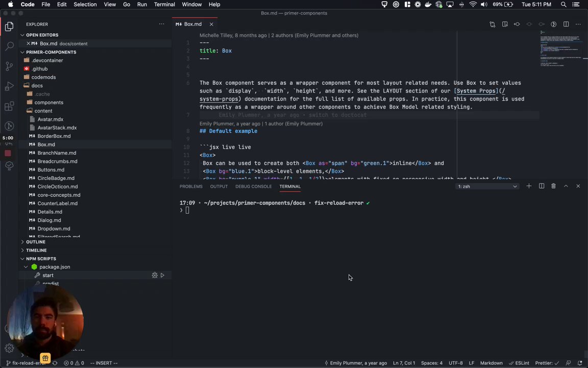Change Spaces: 4 indentation setting
Viewport: 588px width, 368px height.
coord(432,363)
